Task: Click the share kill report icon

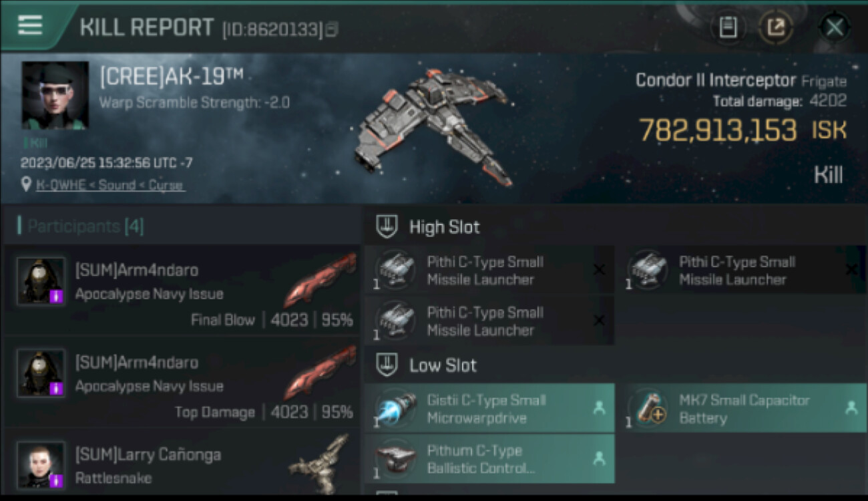Action: click(x=776, y=27)
